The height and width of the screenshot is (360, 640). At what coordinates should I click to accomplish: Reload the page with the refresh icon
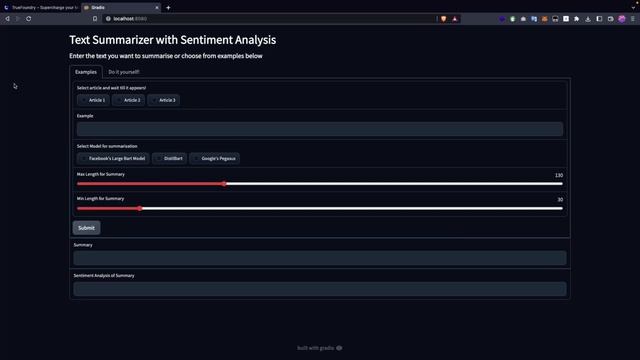coord(29,19)
